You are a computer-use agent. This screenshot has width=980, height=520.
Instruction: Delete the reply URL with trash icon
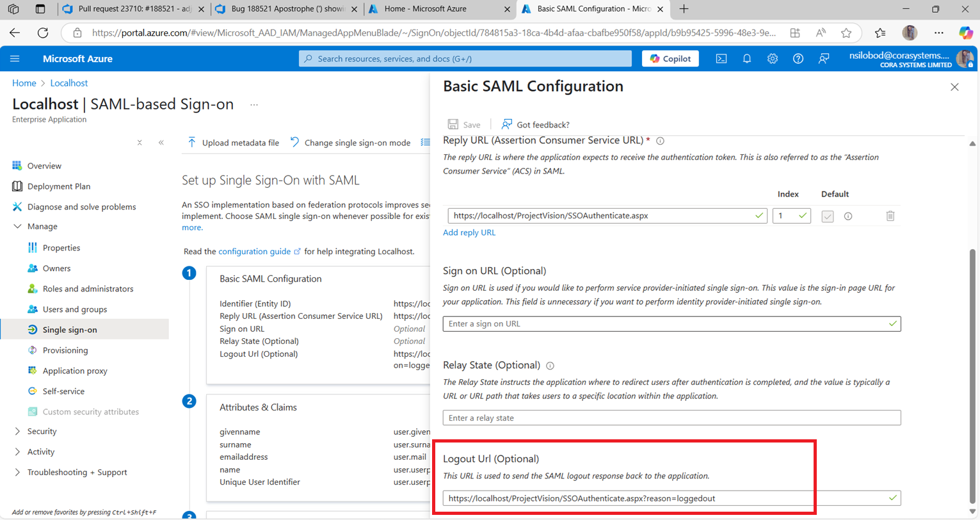coord(890,216)
